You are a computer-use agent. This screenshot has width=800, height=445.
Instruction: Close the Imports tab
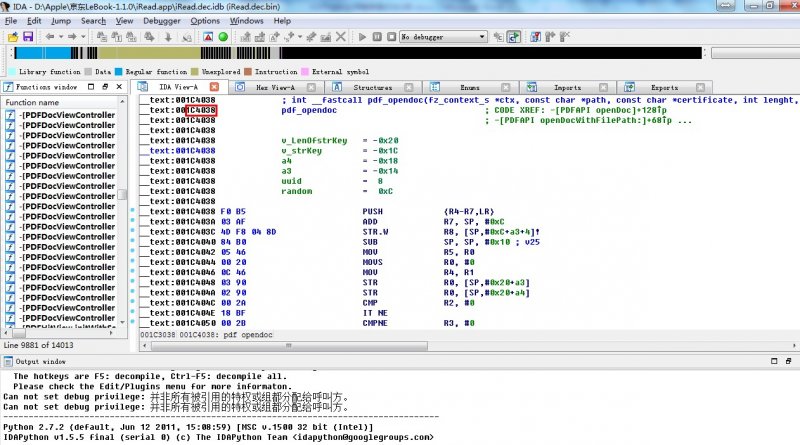(603, 87)
